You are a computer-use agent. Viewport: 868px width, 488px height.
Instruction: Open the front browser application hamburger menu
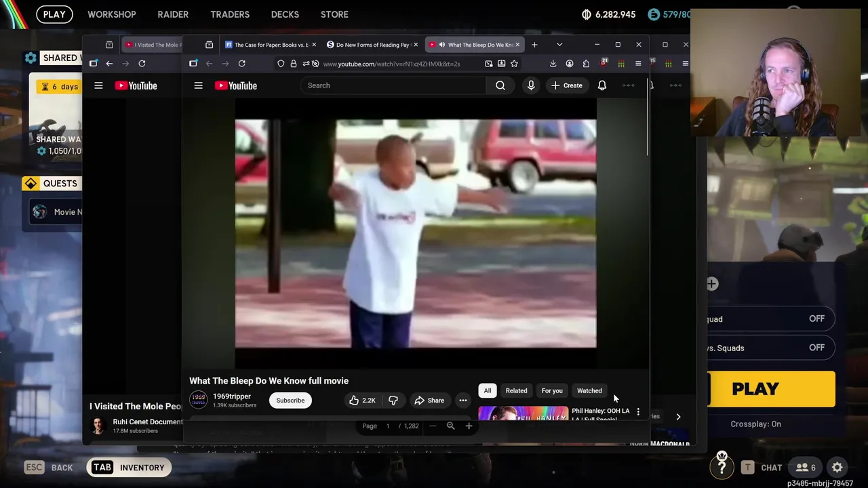[638, 64]
